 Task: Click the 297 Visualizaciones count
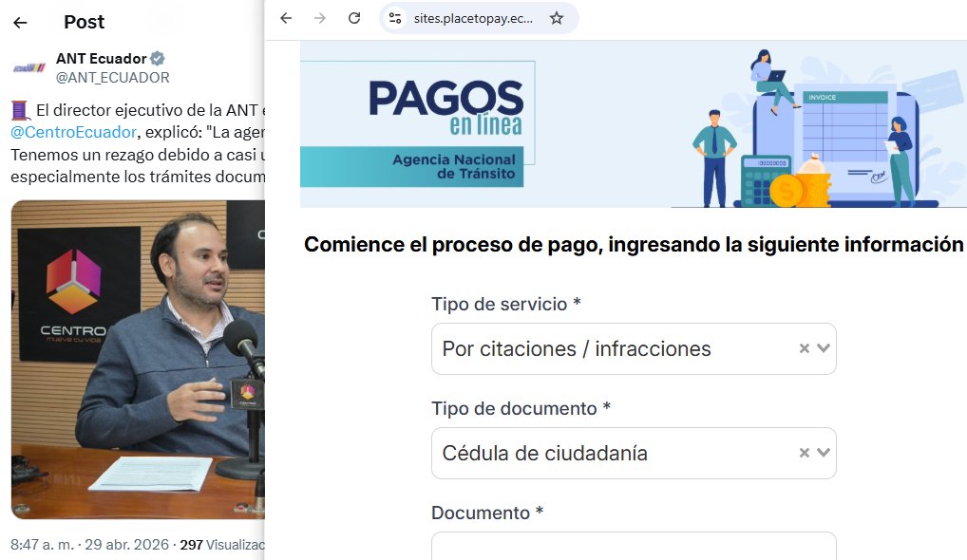(x=222, y=545)
